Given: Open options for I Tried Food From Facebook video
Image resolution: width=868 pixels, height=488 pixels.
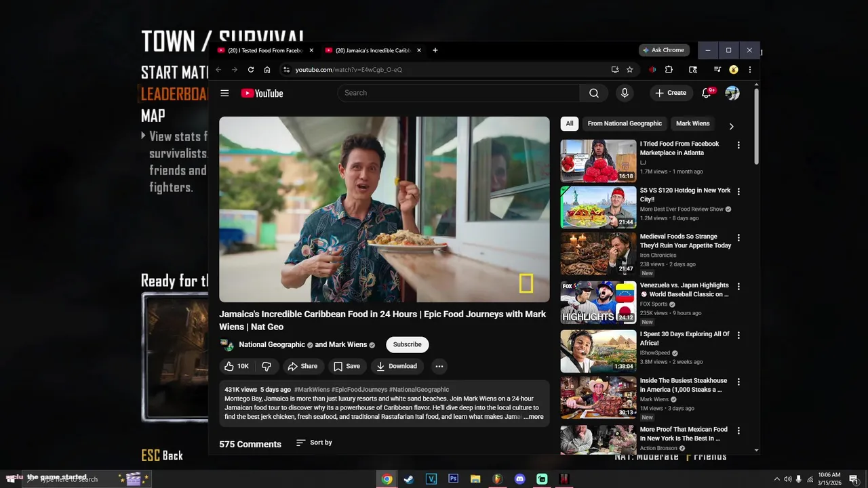Looking at the screenshot, I should click(738, 145).
